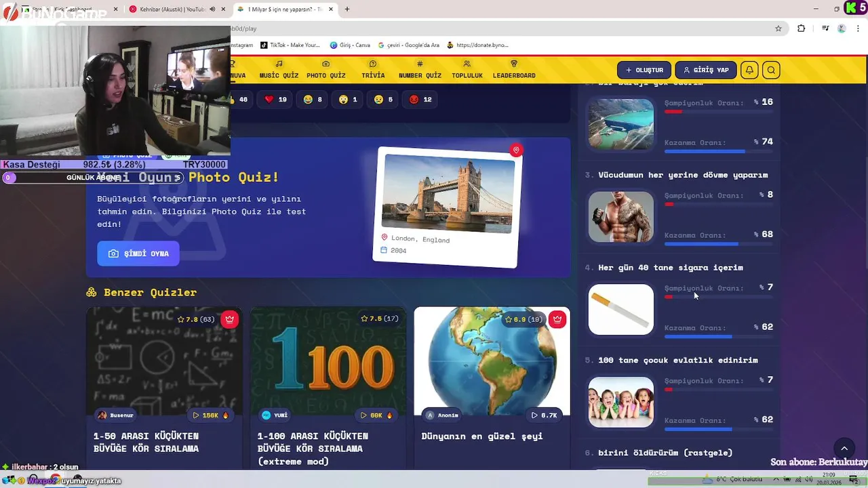Open the donate.byno bookmark
Screen dimensions: 868x488
point(477,45)
